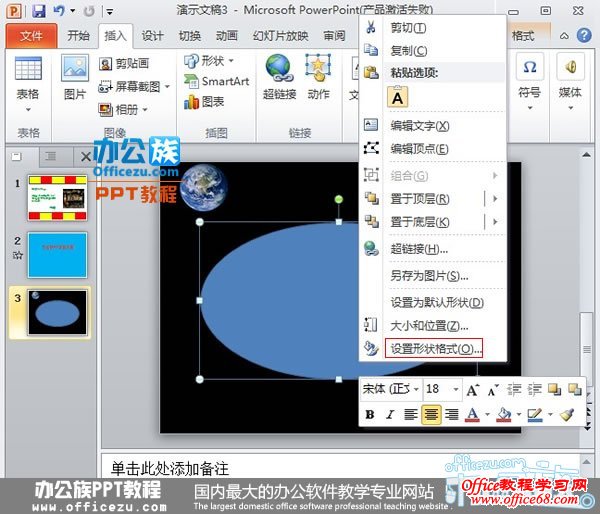This screenshot has height=514, width=600.
Task: Open PowerPoint help question mark
Action: (x=584, y=36)
